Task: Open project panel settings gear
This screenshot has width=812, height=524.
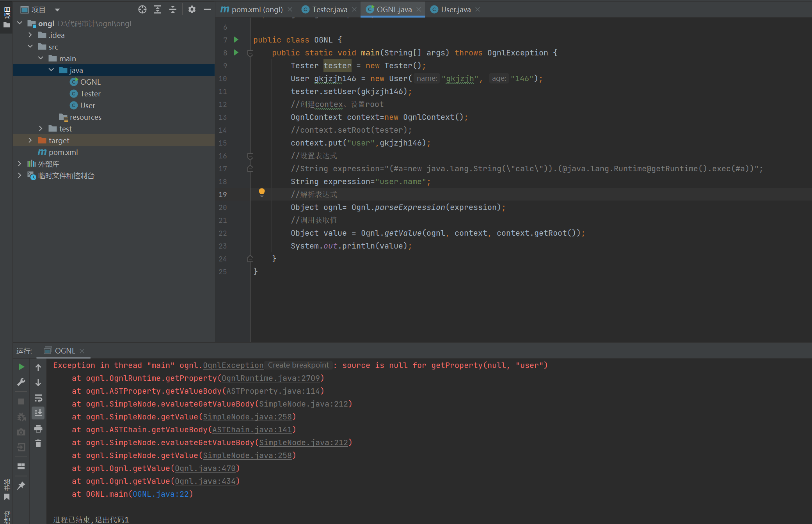Action: coord(192,9)
